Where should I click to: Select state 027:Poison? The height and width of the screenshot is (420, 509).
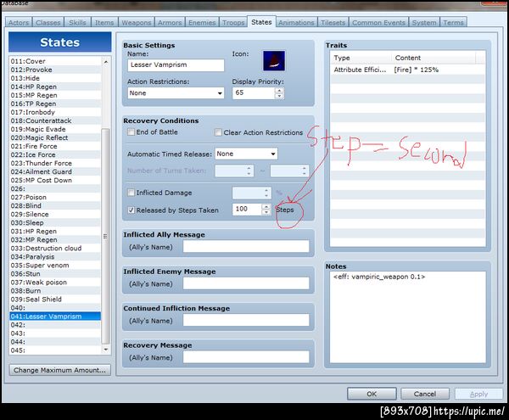tap(55, 197)
